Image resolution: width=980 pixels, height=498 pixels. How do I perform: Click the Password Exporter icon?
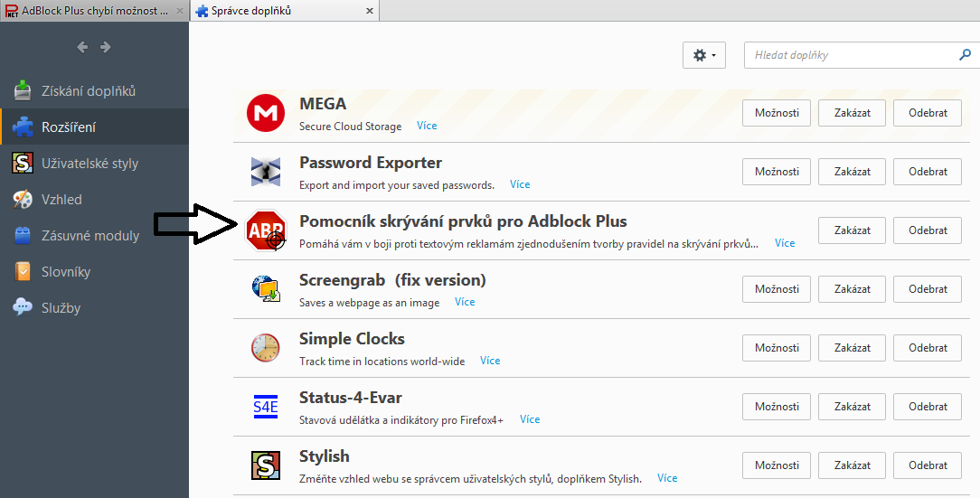(266, 172)
